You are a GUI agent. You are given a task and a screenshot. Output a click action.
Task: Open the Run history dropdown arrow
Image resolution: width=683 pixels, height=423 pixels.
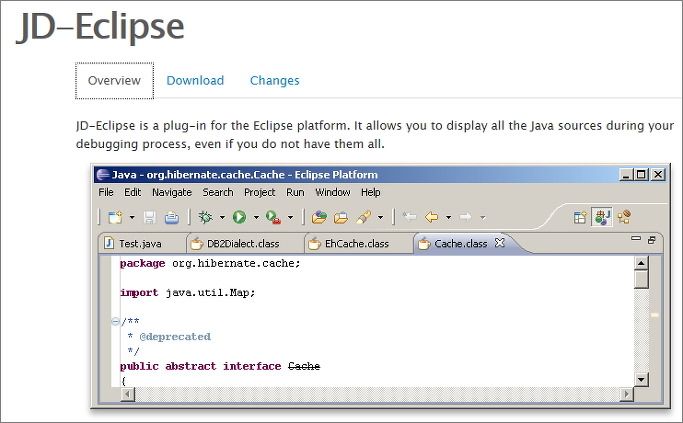tap(256, 217)
